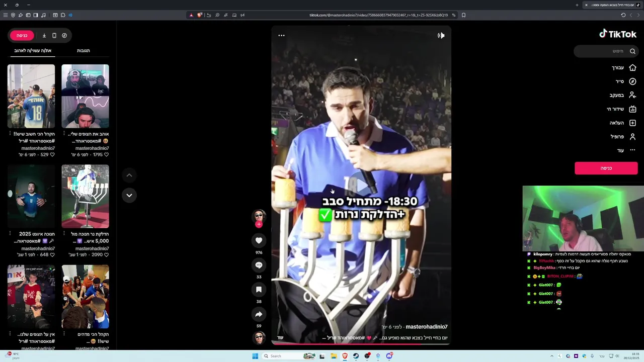Open the three-dot menu of 'חנוכה איוונט 2025' card
This screenshot has width=644, height=362.
[x=10, y=234]
